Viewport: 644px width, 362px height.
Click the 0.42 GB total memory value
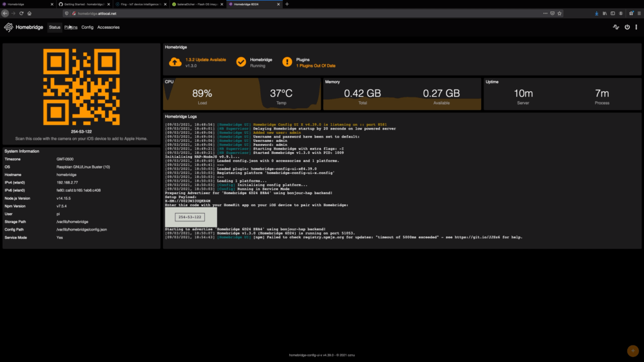pos(362,94)
